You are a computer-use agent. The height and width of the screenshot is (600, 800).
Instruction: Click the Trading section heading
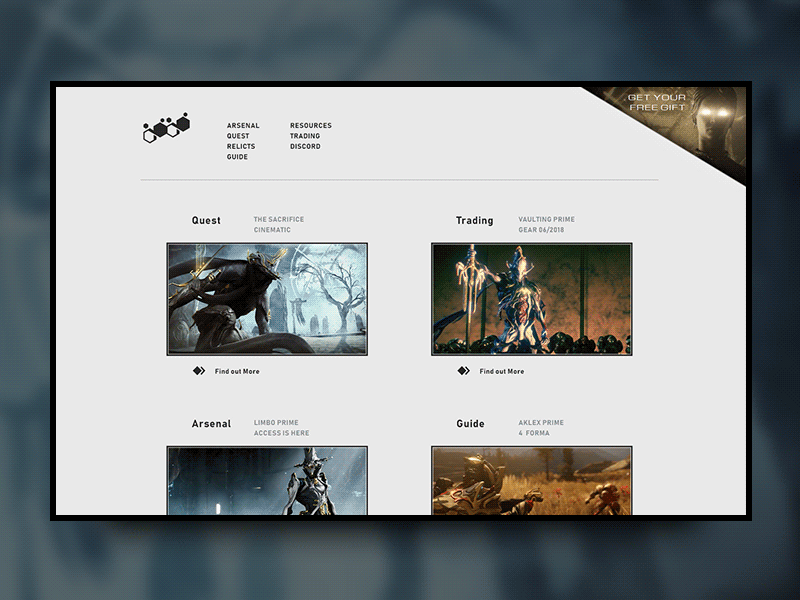pos(474,220)
